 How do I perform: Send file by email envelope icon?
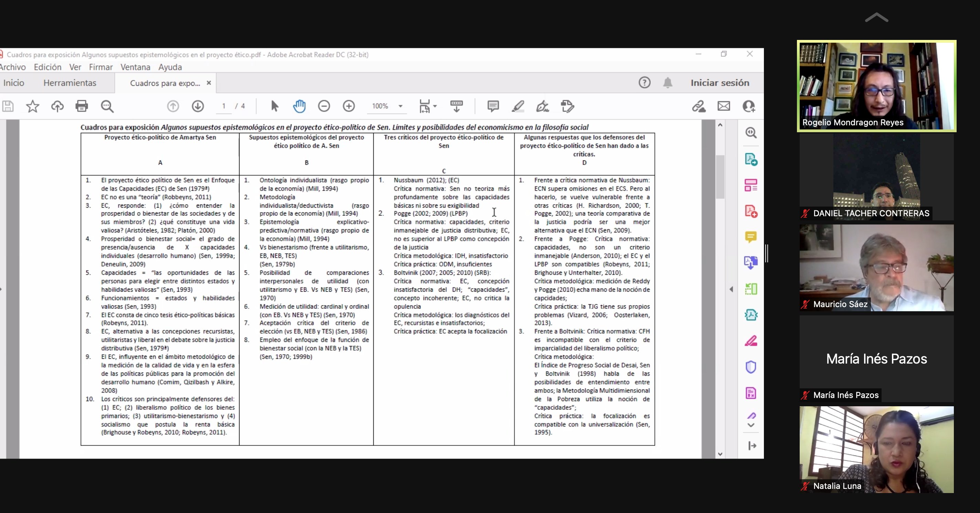point(724,106)
